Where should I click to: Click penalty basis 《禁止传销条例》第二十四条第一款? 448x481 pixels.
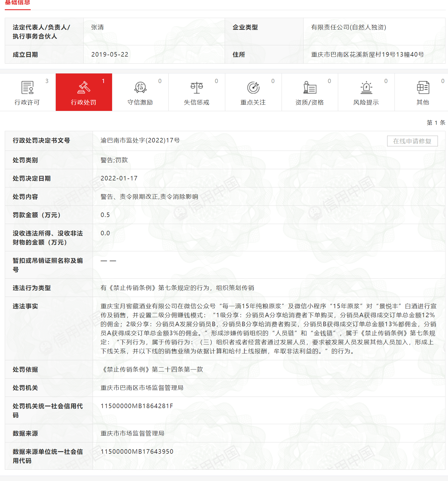(152, 370)
